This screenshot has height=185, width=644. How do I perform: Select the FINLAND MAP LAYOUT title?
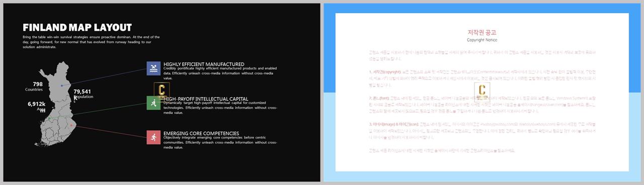pyautogui.click(x=77, y=28)
